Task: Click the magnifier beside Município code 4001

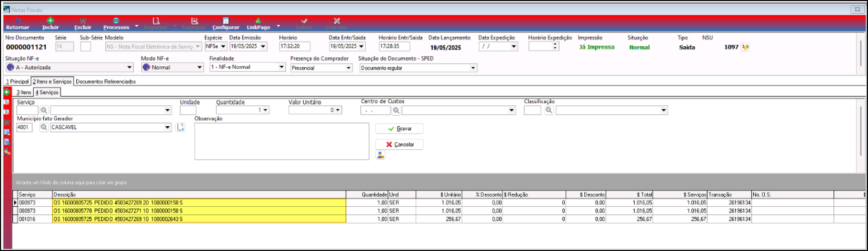Action: point(44,127)
